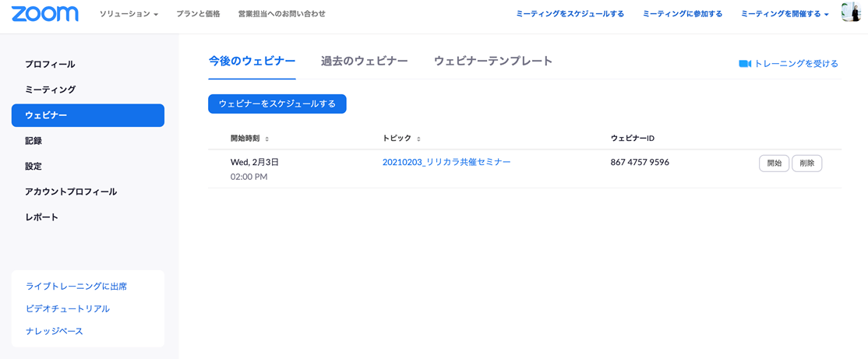
Task: Open the profile avatar menu
Action: coord(850,13)
